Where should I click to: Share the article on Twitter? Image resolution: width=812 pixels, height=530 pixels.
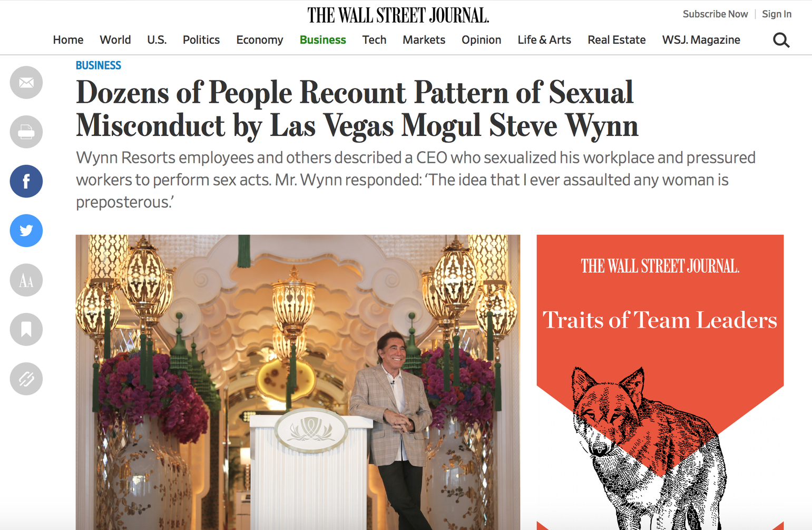[x=26, y=231]
